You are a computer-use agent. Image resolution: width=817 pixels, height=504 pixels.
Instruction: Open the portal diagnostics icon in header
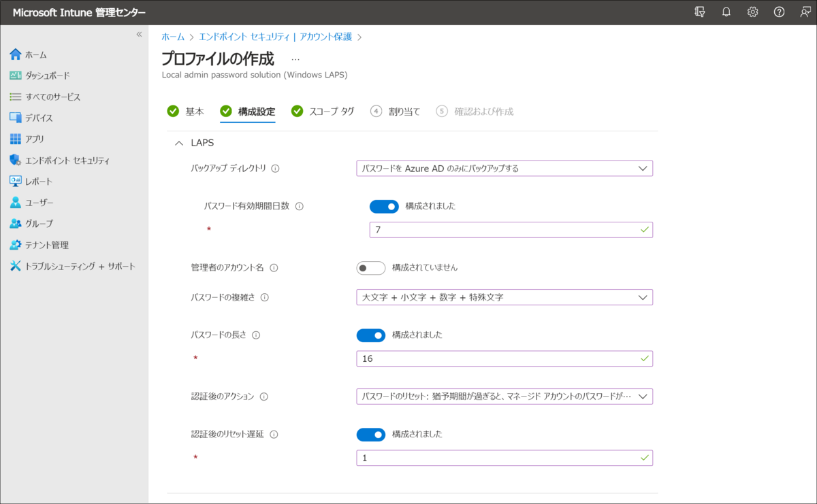tap(699, 12)
